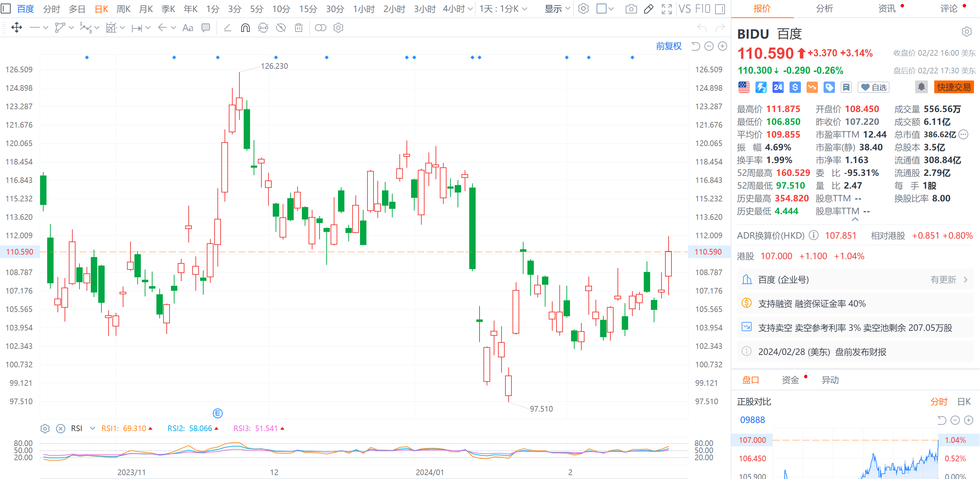Click the camera screenshot icon
The image size is (980, 479).
click(x=631, y=9)
